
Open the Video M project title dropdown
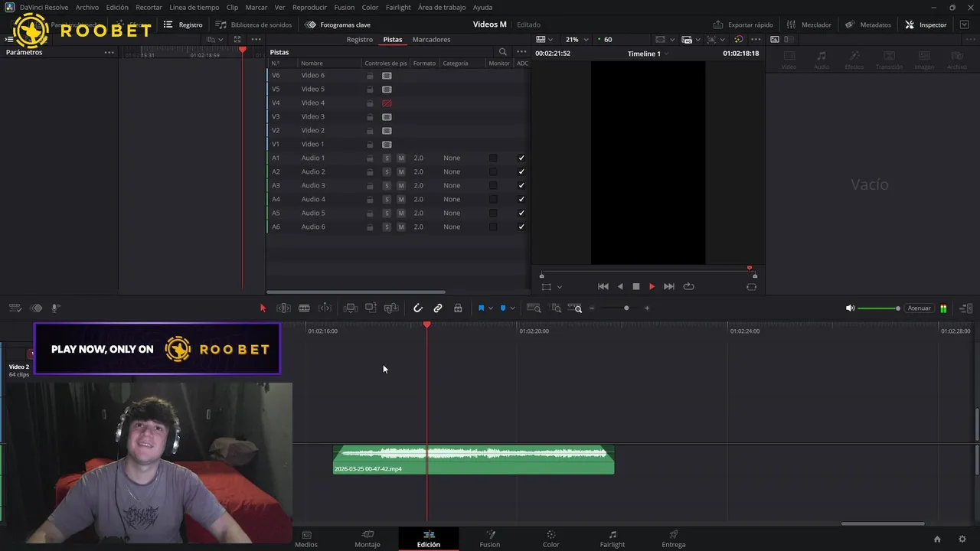point(490,24)
